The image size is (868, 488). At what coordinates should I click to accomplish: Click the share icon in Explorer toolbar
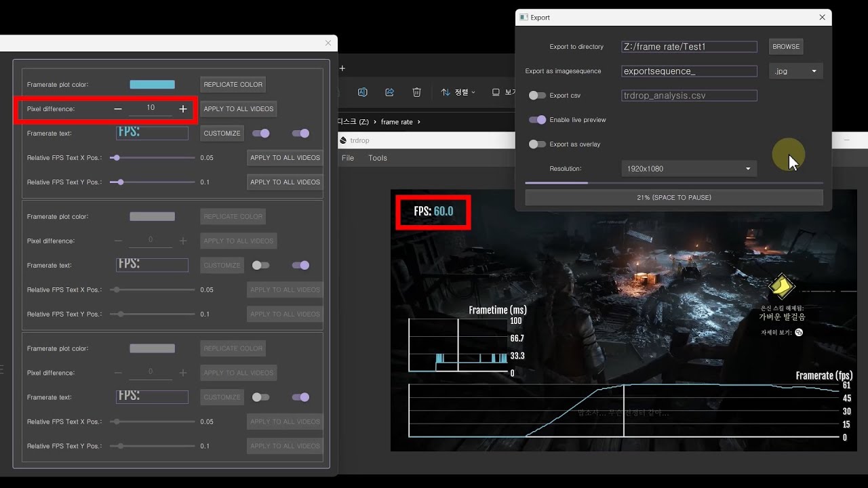pyautogui.click(x=390, y=92)
